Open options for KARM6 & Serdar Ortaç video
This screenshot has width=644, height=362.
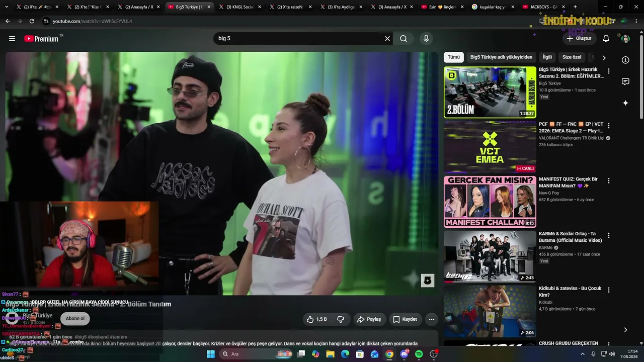click(x=609, y=235)
